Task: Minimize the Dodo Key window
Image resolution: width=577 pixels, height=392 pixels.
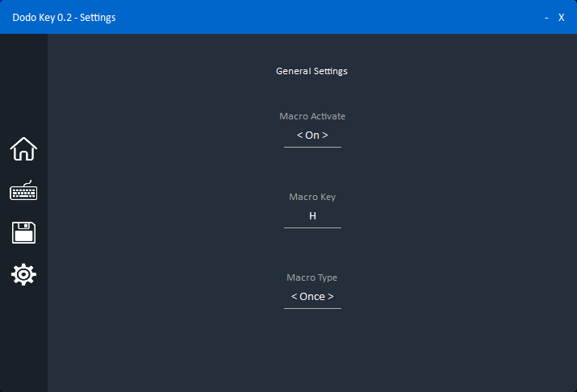Action: [546, 18]
